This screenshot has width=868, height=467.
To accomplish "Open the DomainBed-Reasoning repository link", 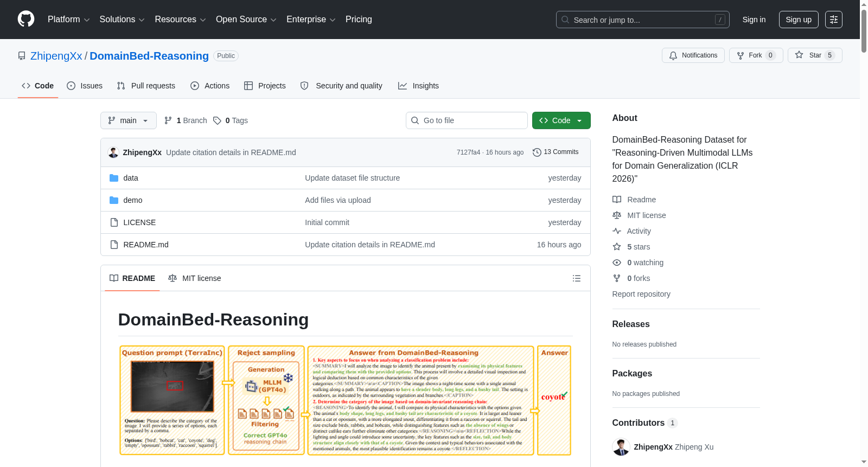I will point(149,56).
